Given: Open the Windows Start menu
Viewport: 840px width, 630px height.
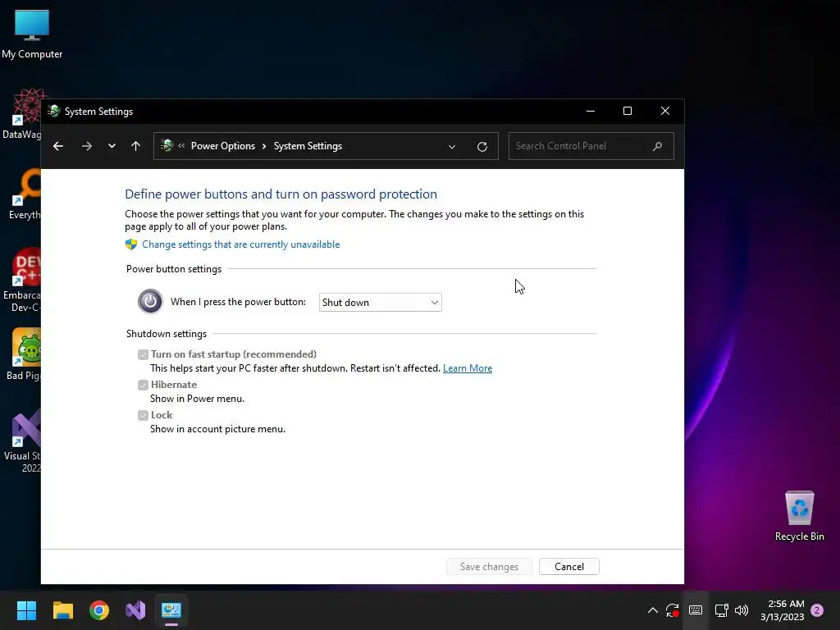Looking at the screenshot, I should point(26,610).
